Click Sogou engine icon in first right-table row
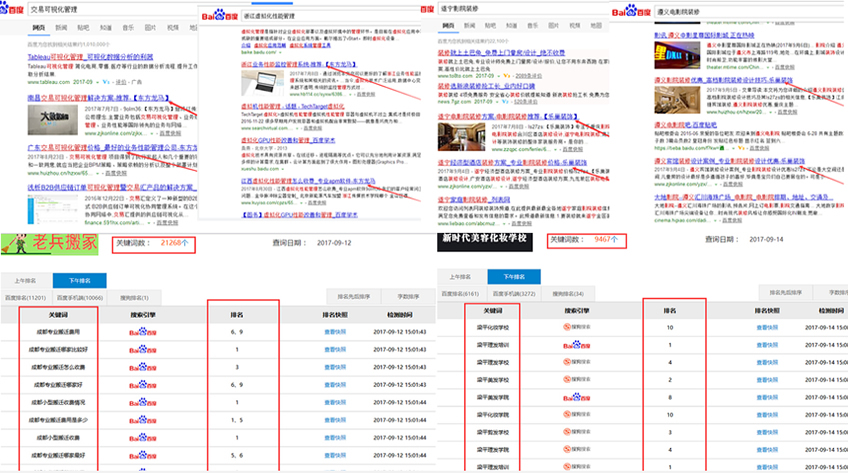This screenshot has width=848, height=473. [x=577, y=327]
